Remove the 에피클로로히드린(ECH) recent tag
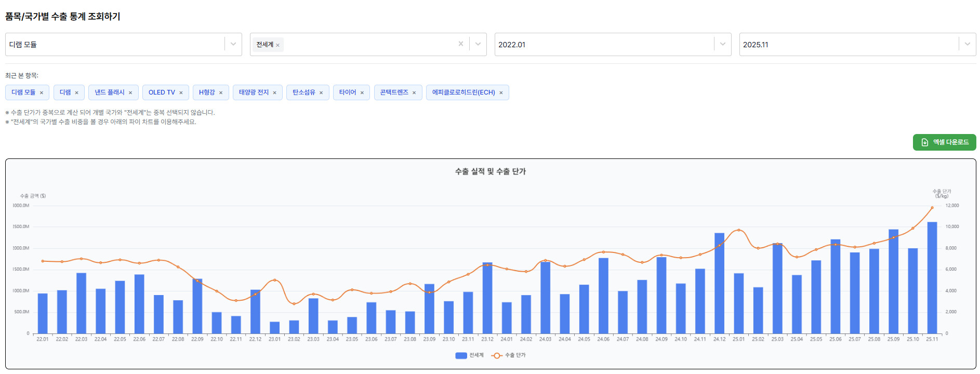Viewport: 980px width, 374px height. [x=501, y=93]
